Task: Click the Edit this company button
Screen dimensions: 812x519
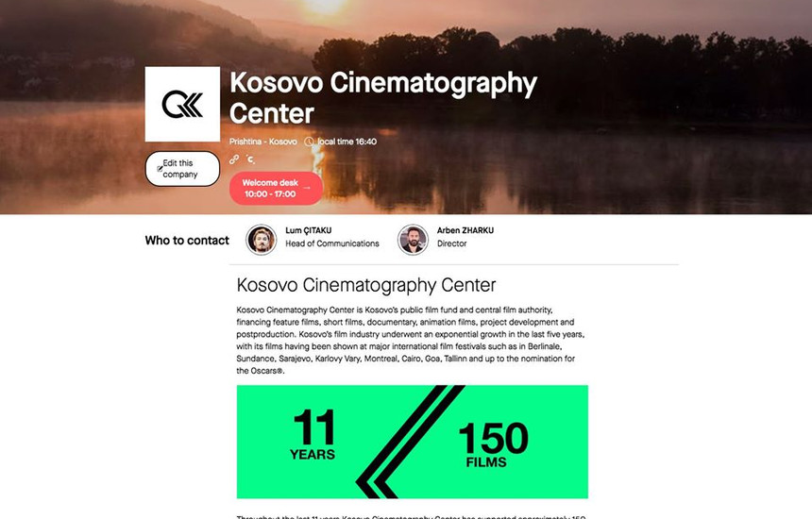Action: (x=182, y=169)
